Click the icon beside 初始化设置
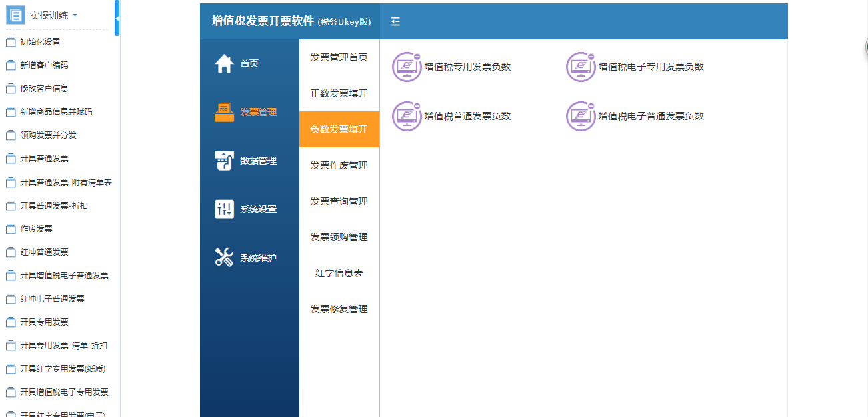The image size is (868, 417). pos(10,42)
